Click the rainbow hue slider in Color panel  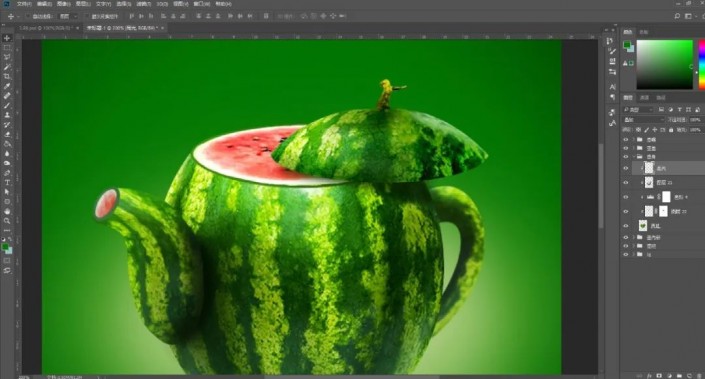tap(702, 64)
